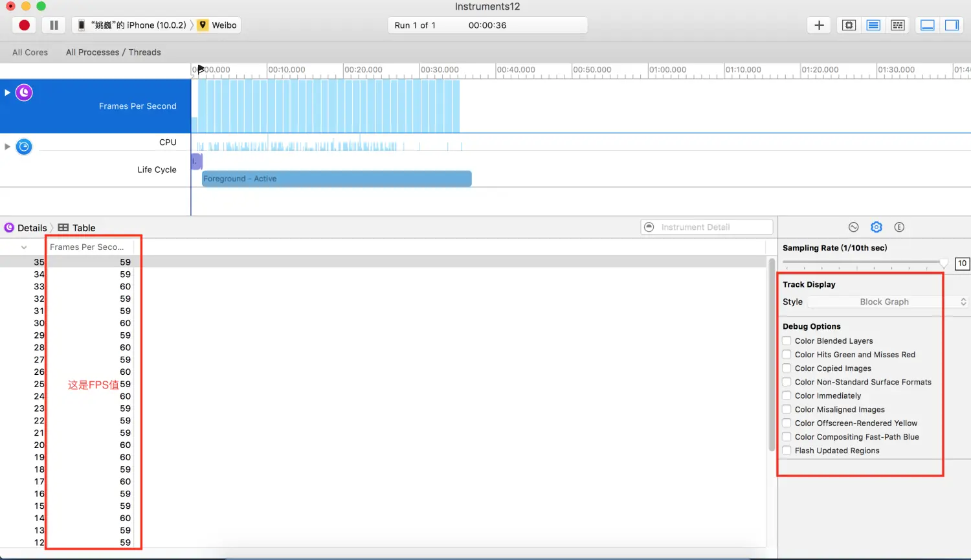971x560 pixels.
Task: Enable Color Hits Green and Misses Red
Action: [x=787, y=354]
